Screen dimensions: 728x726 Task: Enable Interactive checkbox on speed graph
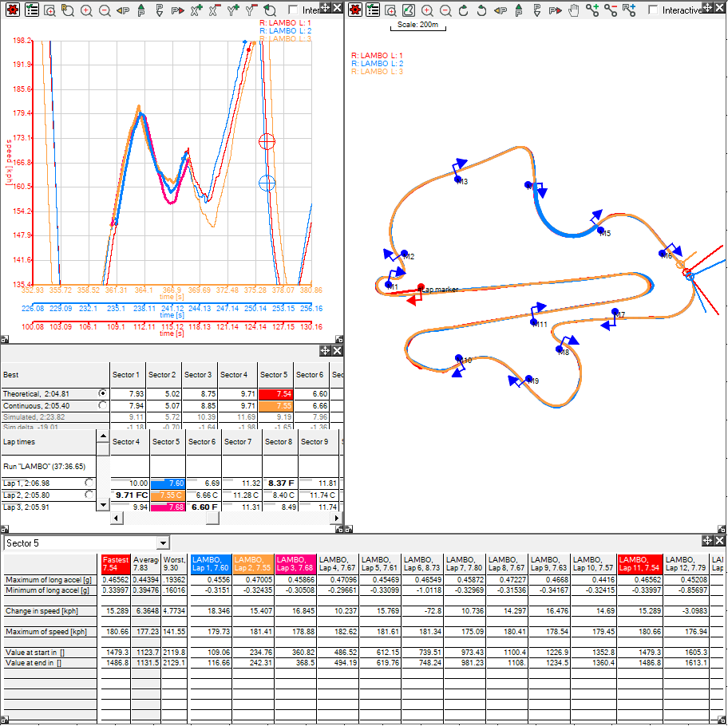point(293,10)
